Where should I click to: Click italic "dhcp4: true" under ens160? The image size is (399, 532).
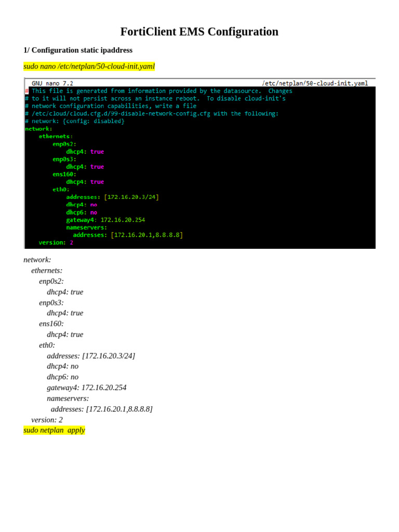[65, 335]
